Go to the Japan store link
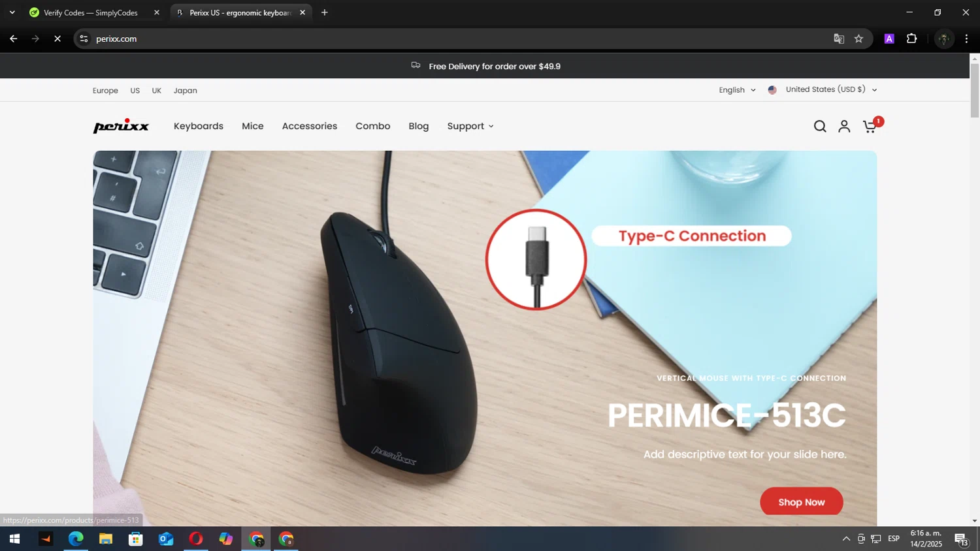This screenshot has height=551, width=980. [x=186, y=91]
